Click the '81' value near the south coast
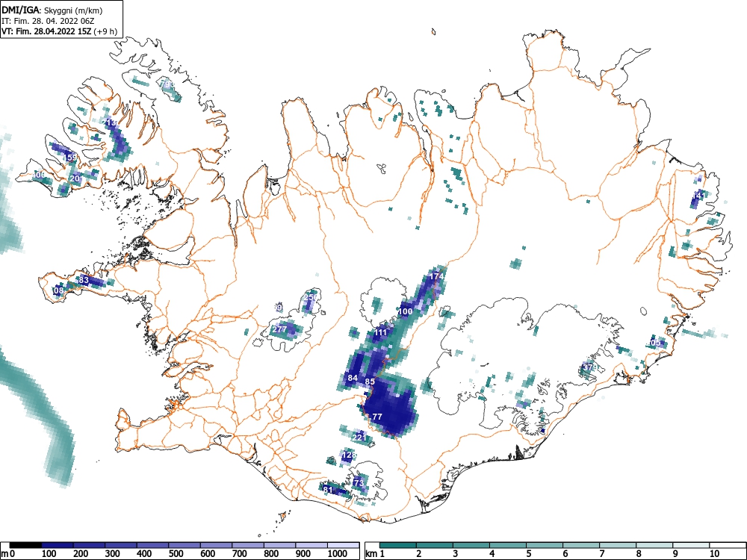This screenshot has height=560, width=747. 328,490
